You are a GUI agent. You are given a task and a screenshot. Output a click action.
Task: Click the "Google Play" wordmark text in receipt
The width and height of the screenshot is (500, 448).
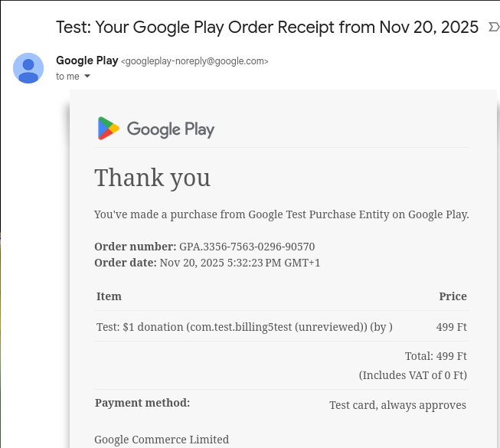[170, 129]
